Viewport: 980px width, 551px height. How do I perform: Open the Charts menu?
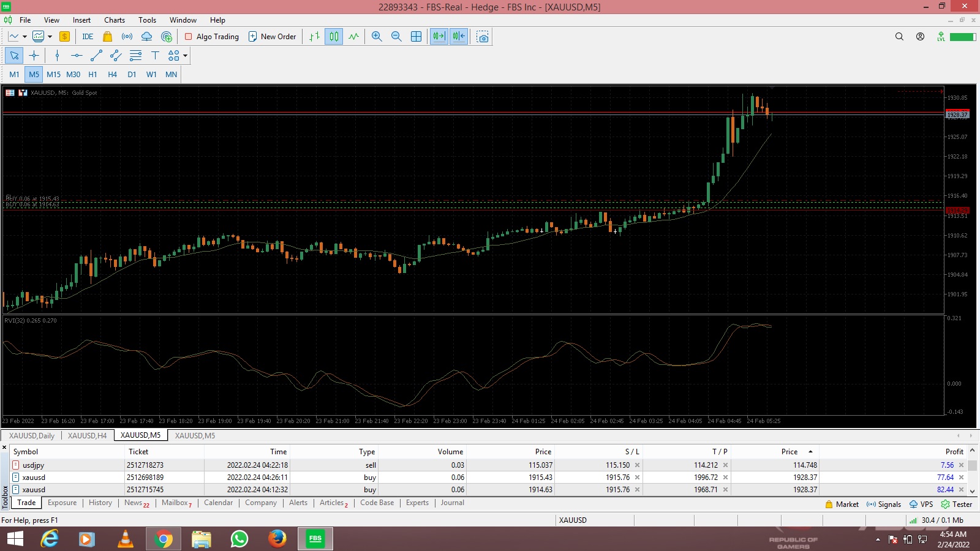click(114, 20)
